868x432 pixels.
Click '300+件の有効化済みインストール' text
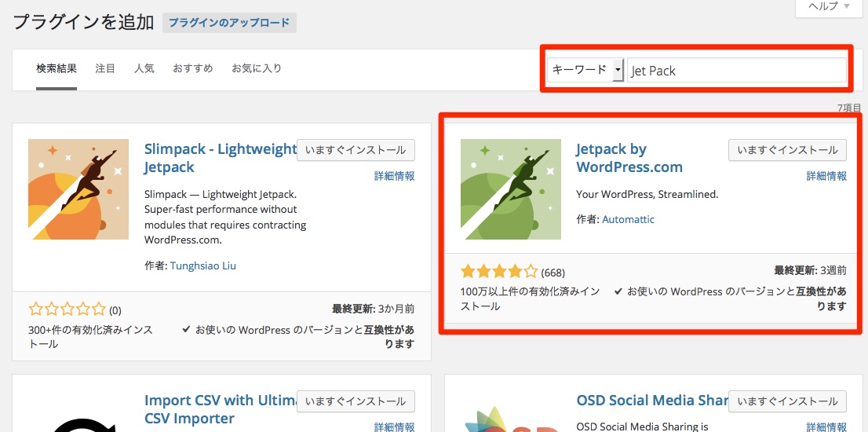[x=90, y=337]
